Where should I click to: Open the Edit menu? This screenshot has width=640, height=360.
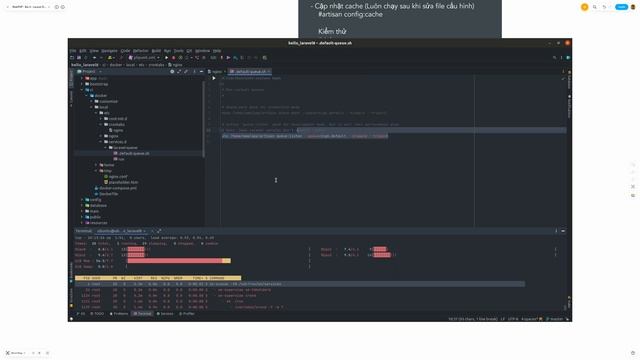point(83,51)
